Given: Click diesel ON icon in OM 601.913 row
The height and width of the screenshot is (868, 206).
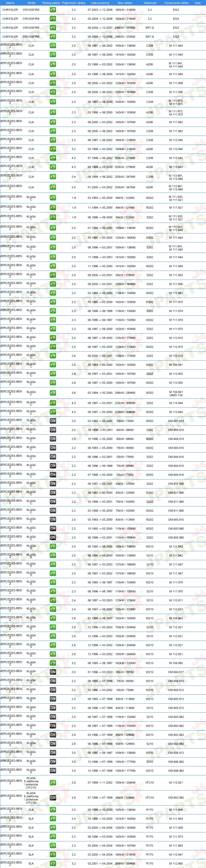Looking at the screenshot, I should pos(53,421).
